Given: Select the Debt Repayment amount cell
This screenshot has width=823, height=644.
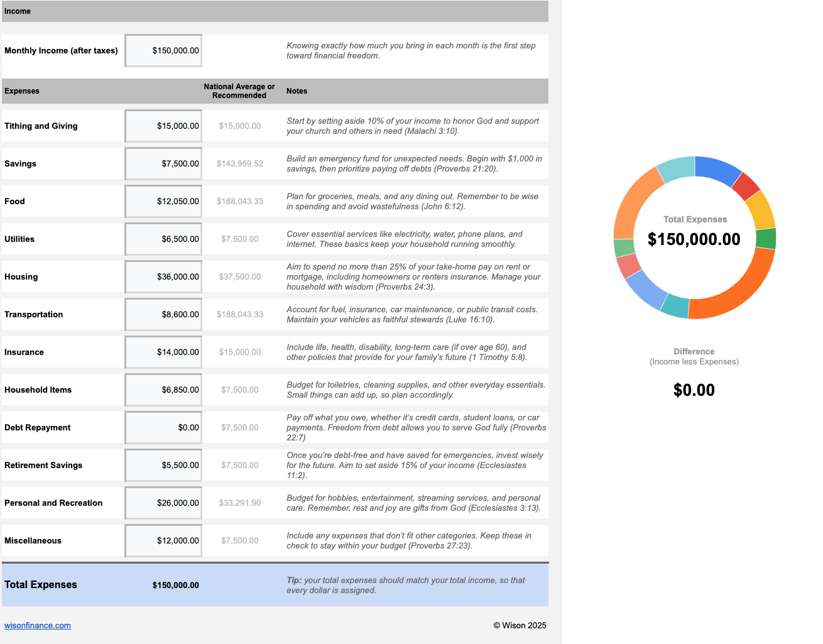Looking at the screenshot, I should tap(163, 428).
